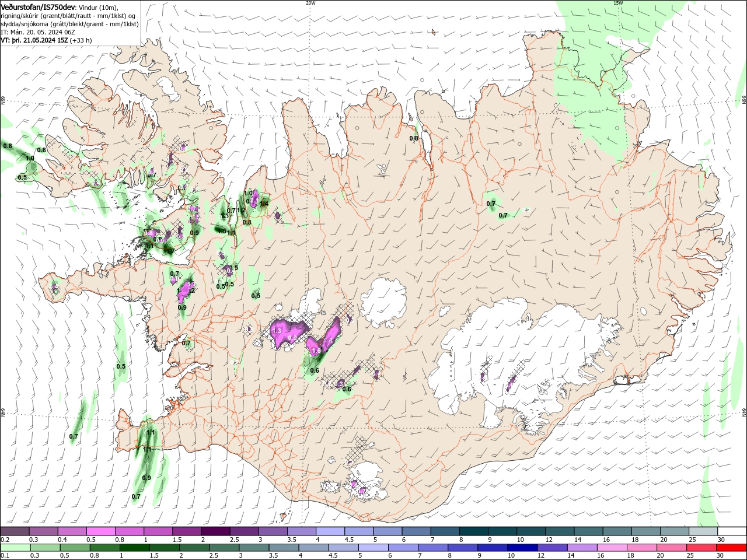Image resolution: width=747 pixels, height=560 pixels.
Task: Click the 20W longitude label
Action: point(310,3)
